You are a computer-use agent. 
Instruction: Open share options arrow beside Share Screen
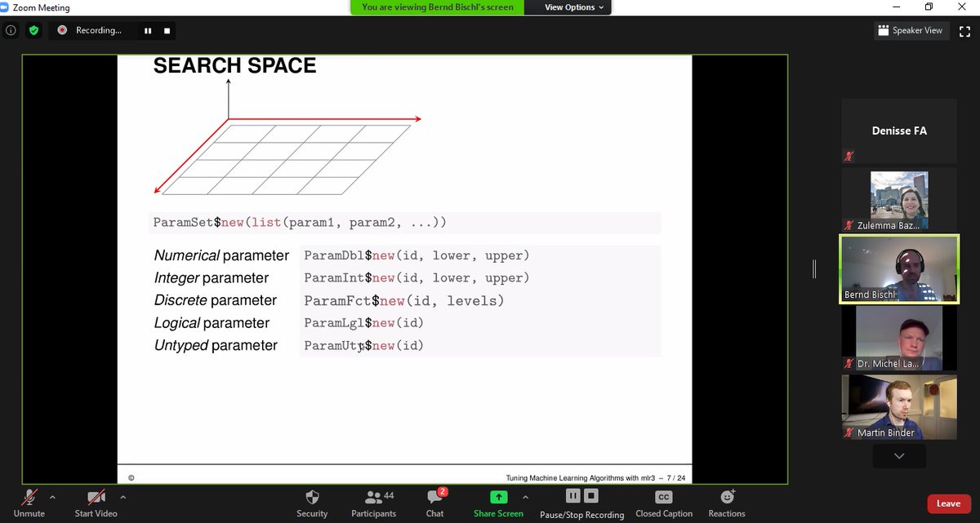(x=525, y=496)
